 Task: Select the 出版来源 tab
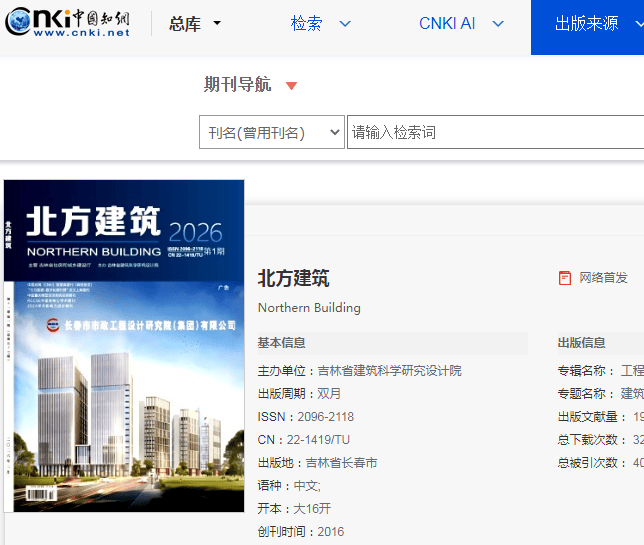click(x=587, y=28)
